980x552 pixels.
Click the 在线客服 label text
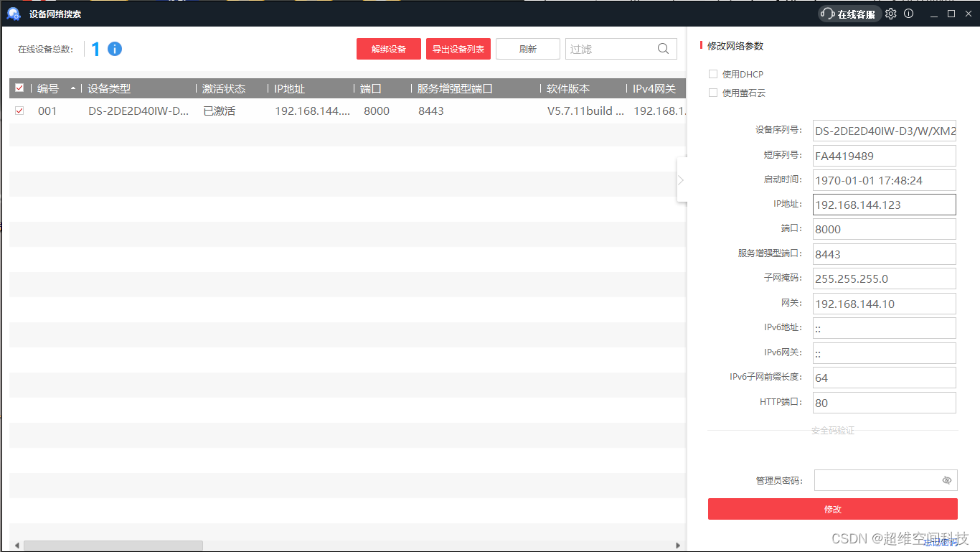857,14
